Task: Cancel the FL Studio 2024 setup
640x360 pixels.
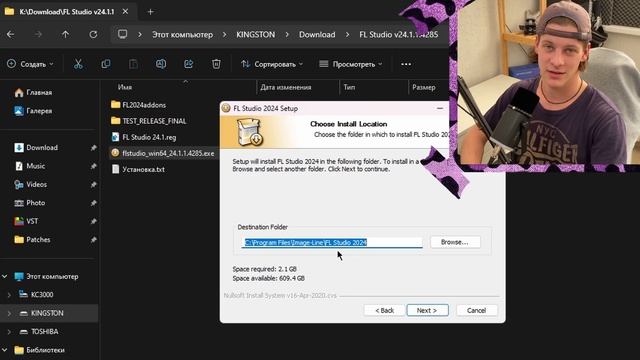Action: [476, 310]
